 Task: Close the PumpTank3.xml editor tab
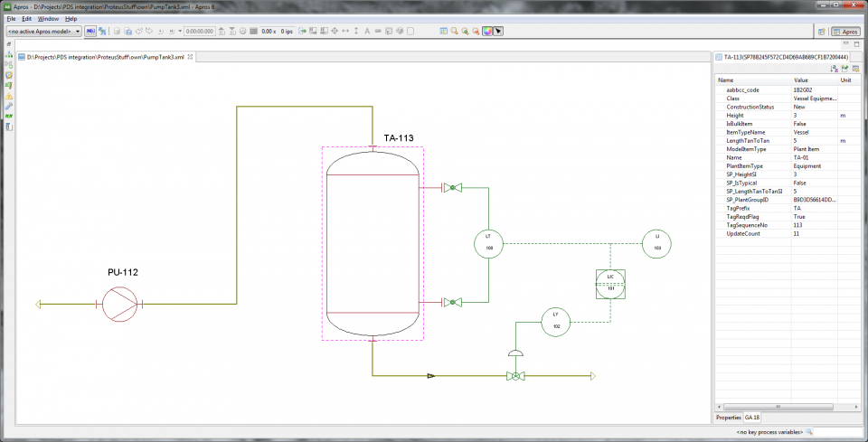coord(190,56)
